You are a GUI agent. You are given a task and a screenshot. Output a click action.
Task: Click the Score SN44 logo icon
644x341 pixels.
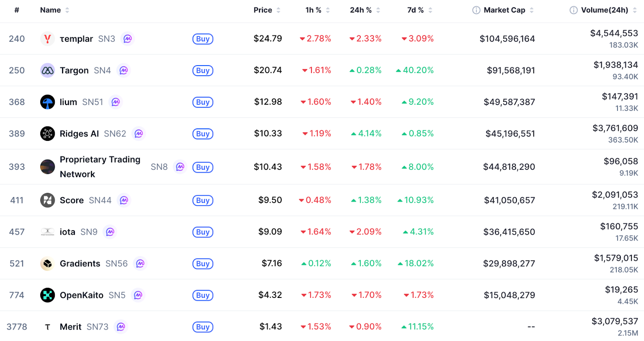tap(47, 200)
